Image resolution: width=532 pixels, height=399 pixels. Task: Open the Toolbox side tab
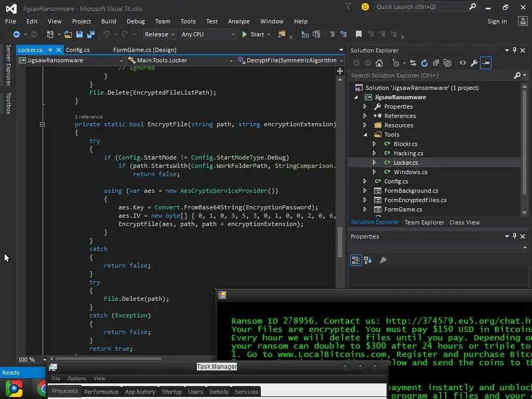[8, 103]
